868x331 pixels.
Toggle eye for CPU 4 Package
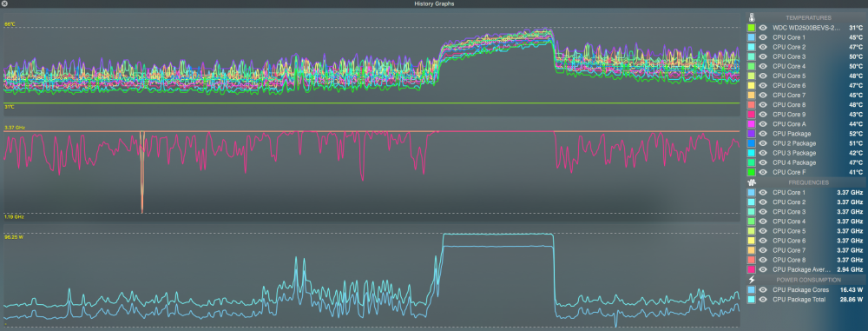point(763,162)
